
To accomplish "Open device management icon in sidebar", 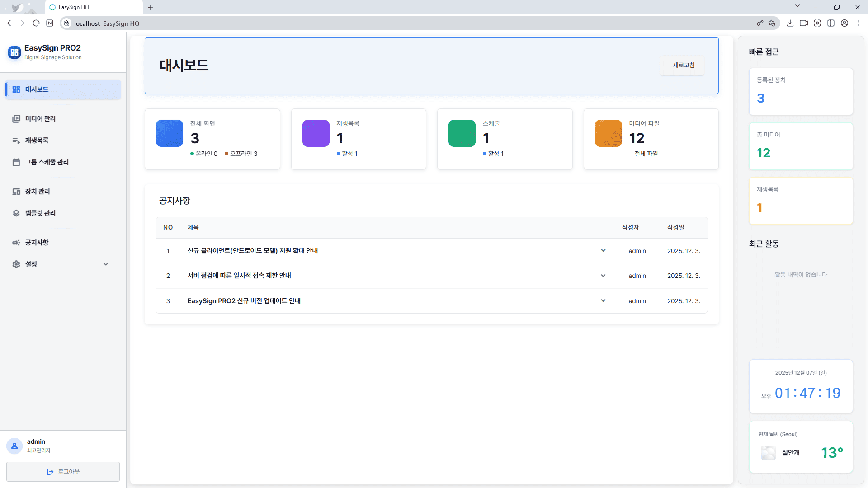I will tap(16, 192).
